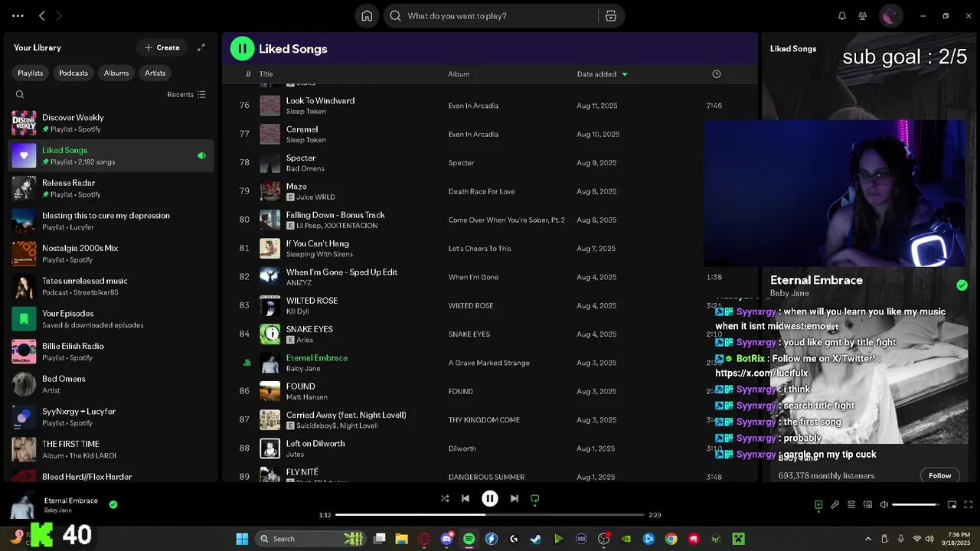Open Eternal Embrace title in Now Playing panel
Viewport: 980px width, 551px height.
point(816,280)
